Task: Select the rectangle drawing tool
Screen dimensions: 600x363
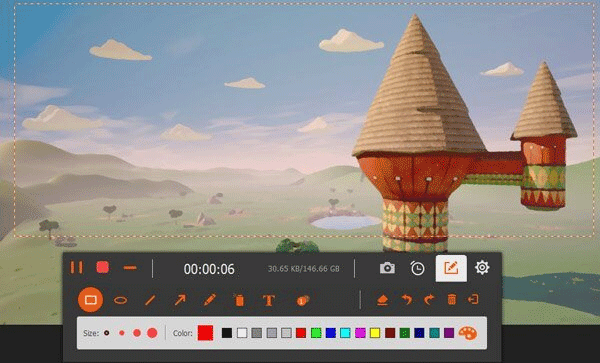Action: tap(90, 300)
